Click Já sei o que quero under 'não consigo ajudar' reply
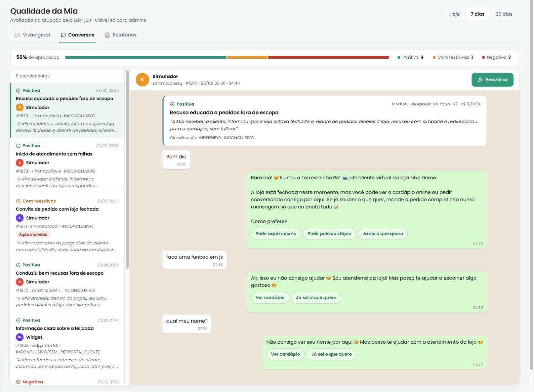The image size is (534, 392). [x=316, y=298]
